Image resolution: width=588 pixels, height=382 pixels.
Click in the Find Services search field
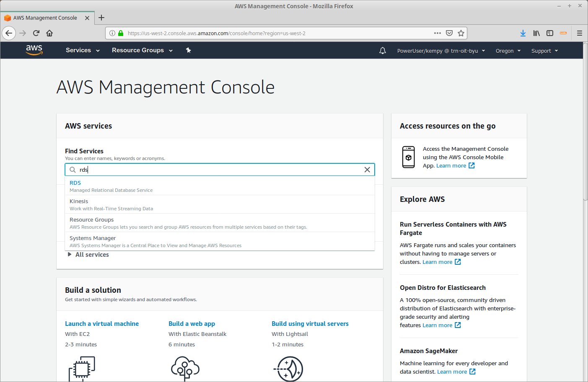tap(220, 170)
